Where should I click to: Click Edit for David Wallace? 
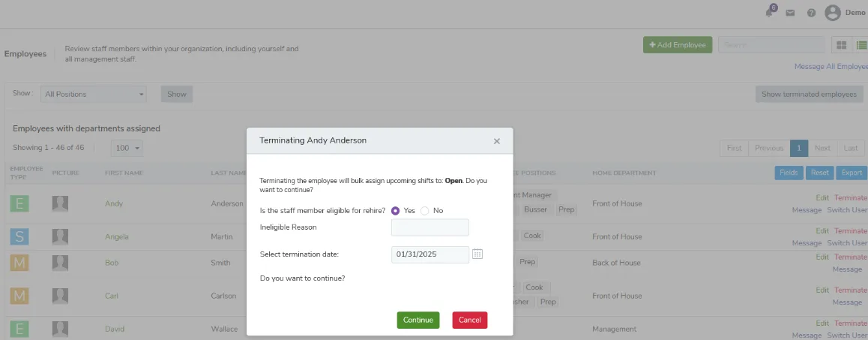822,323
